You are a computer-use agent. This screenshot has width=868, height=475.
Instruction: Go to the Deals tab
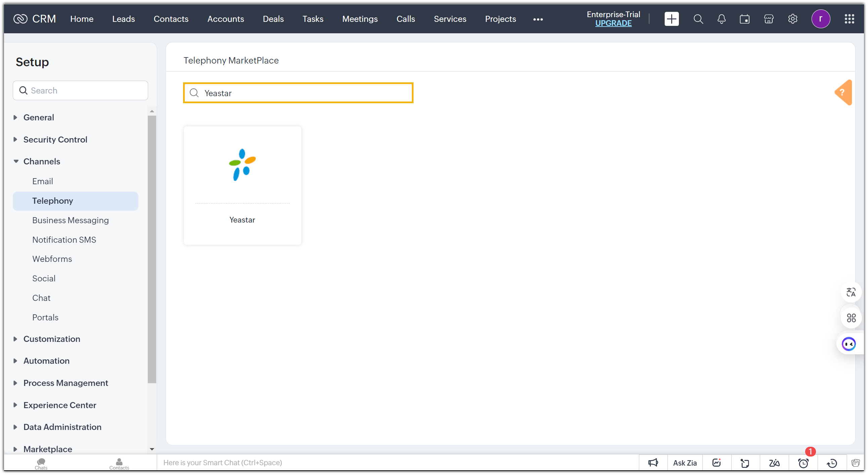[x=273, y=19]
